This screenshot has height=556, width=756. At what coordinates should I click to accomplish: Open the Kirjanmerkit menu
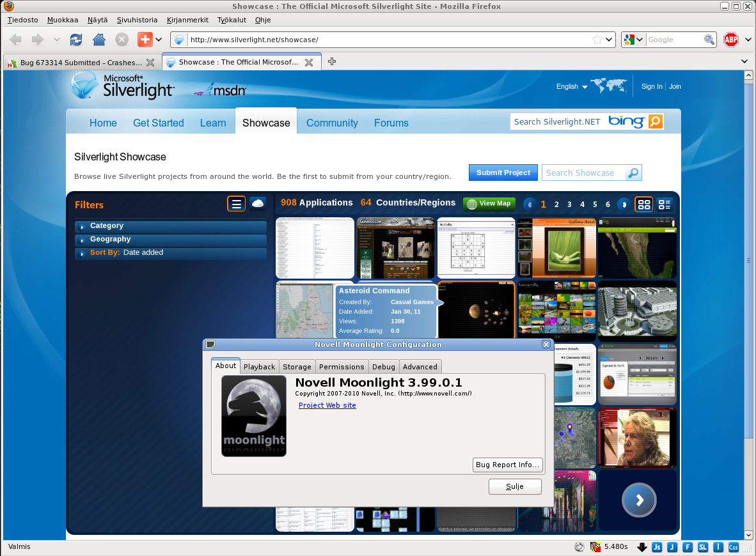(x=187, y=20)
